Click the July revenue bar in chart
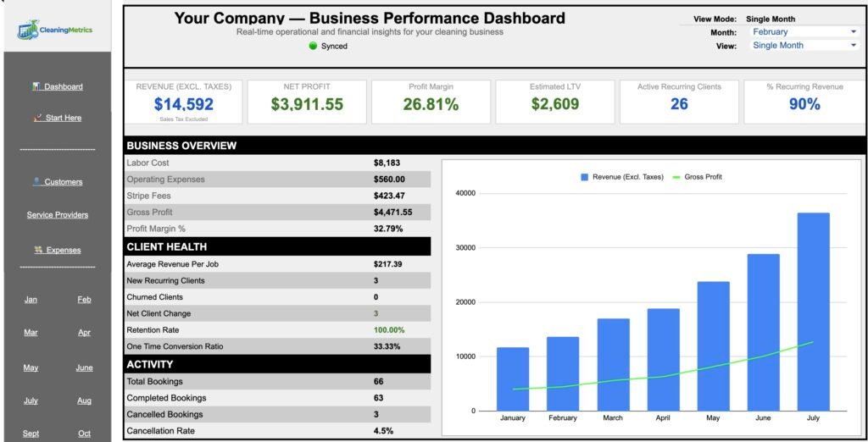The image size is (868, 442). 813,312
